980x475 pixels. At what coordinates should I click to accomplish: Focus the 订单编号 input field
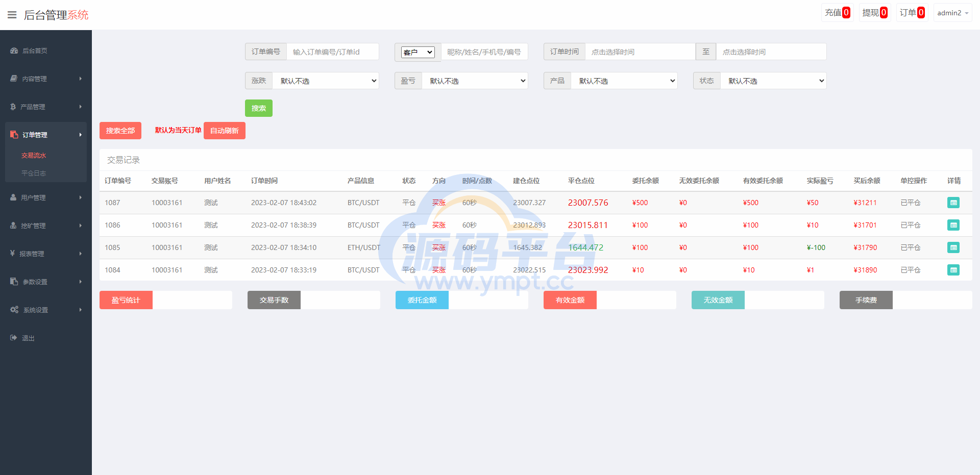(333, 52)
